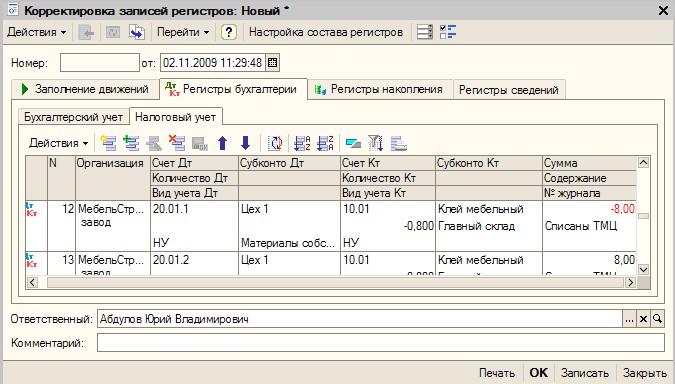Image resolution: width=675 pixels, height=384 pixels.
Task: Click the table's scroll-down arrow
Action: 643,270
